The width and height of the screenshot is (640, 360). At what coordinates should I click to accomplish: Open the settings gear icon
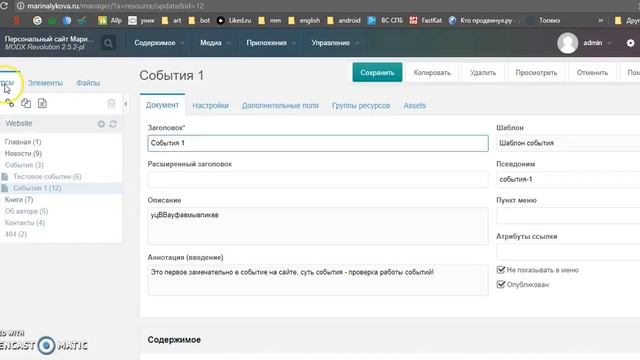[x=630, y=43]
